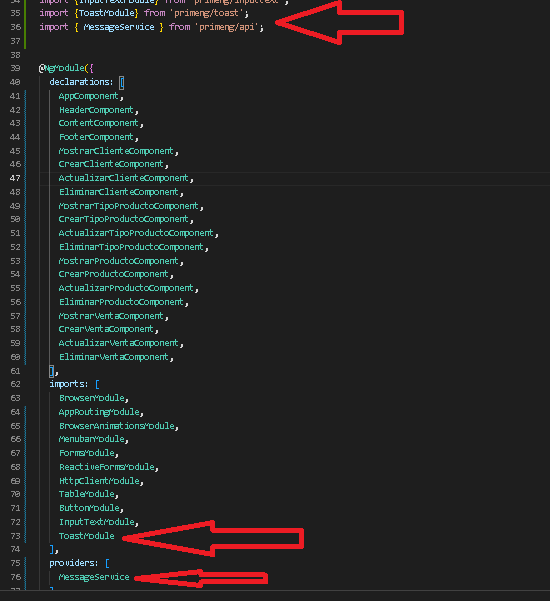Image resolution: width=550 pixels, height=601 pixels.
Task: Click MenubarModule in imports
Action: 91,439
